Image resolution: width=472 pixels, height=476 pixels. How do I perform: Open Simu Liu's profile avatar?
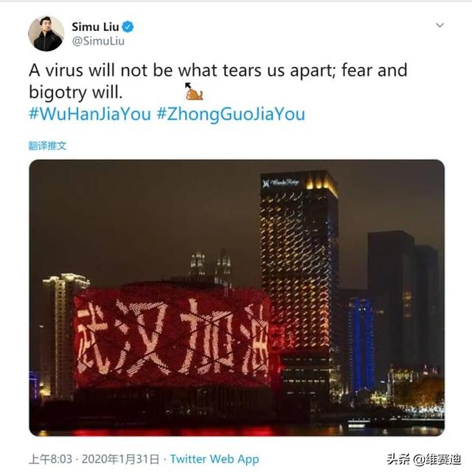46,34
